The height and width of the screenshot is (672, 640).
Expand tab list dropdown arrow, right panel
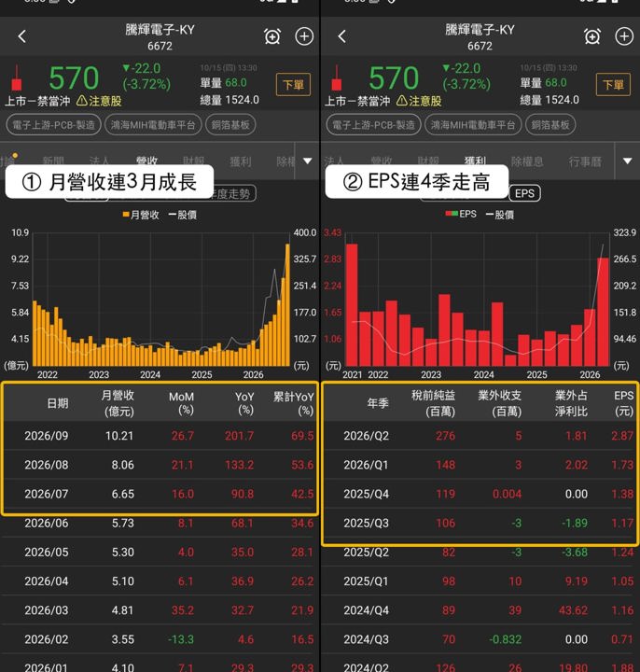[627, 161]
